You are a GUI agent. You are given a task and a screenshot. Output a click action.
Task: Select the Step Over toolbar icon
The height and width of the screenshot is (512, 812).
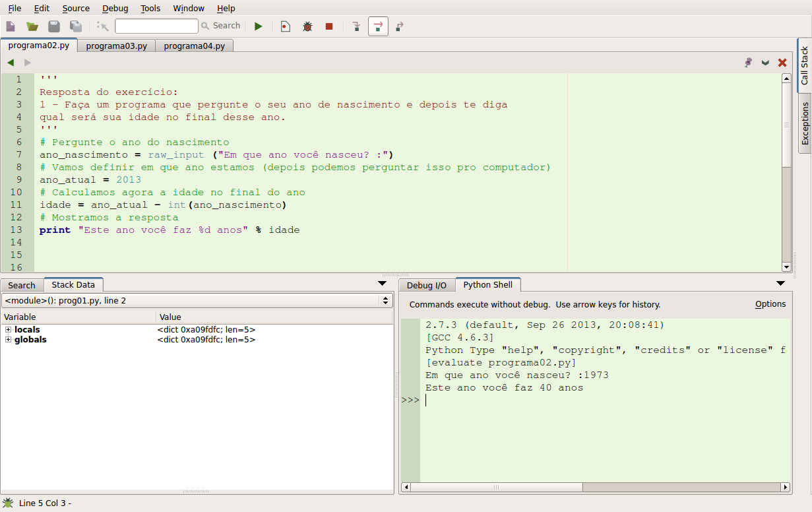click(377, 26)
